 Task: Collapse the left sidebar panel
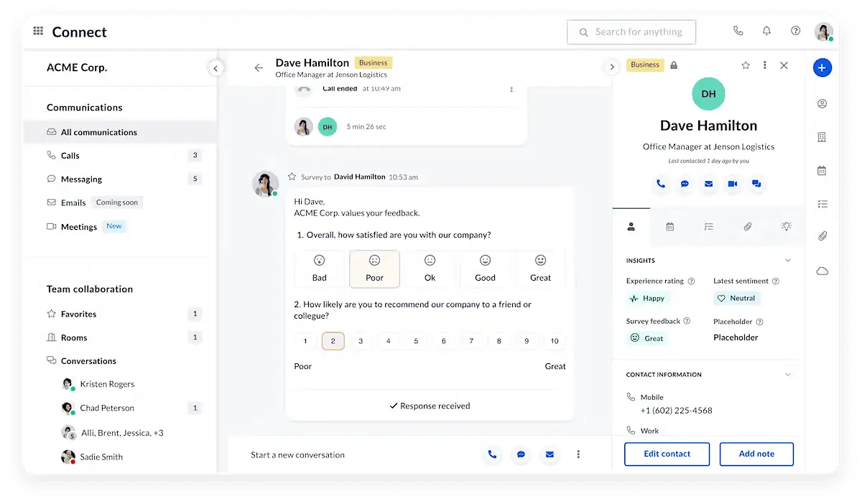pos(215,68)
